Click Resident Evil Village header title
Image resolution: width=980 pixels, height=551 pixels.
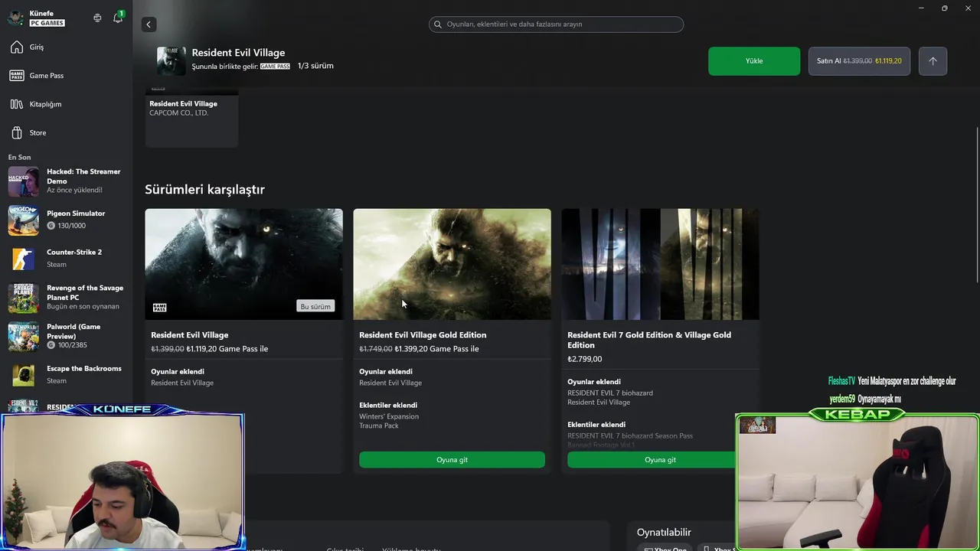click(x=238, y=53)
